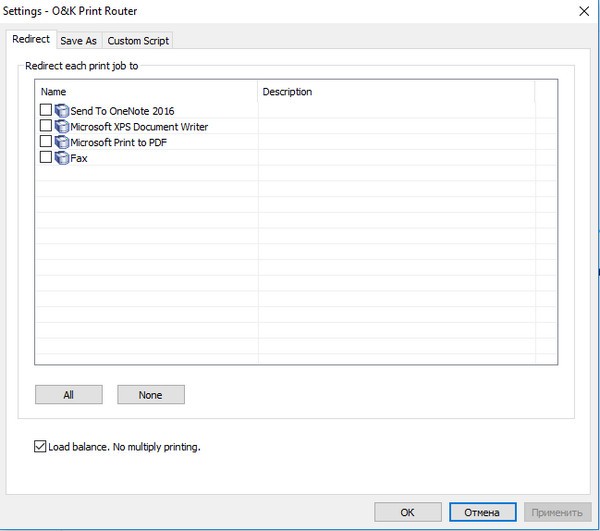
Task: Click the Send To OneNote 2016 printer icon
Action: [x=62, y=111]
